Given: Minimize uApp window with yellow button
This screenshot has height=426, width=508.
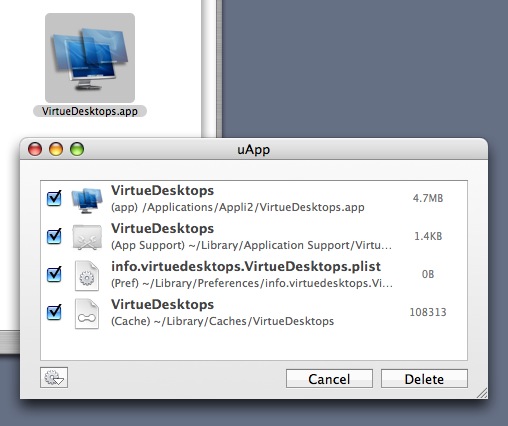Looking at the screenshot, I should pos(56,149).
